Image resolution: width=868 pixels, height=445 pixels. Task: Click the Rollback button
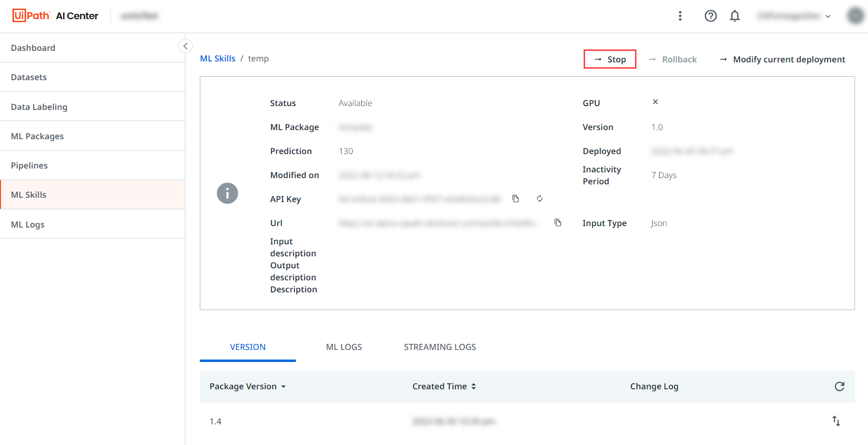(672, 60)
